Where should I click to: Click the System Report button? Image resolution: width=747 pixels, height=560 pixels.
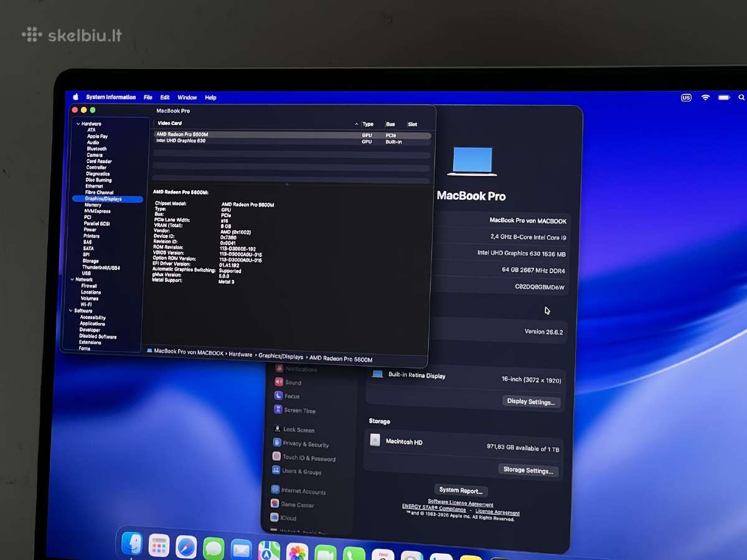[461, 490]
